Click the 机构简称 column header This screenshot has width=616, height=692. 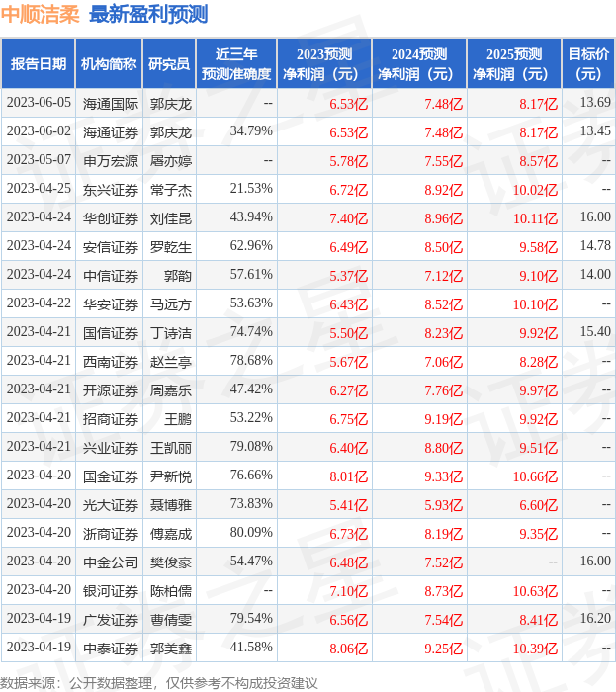point(109,64)
